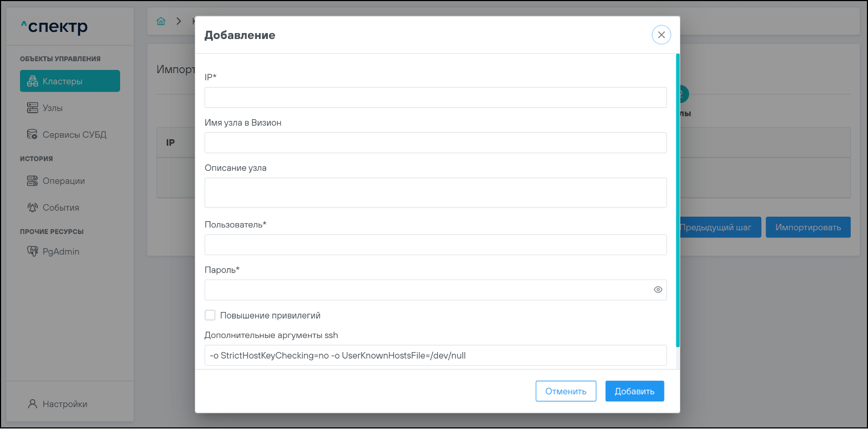Click the breadcrumb chevron arrow
This screenshot has height=429, width=868.
coord(179,21)
